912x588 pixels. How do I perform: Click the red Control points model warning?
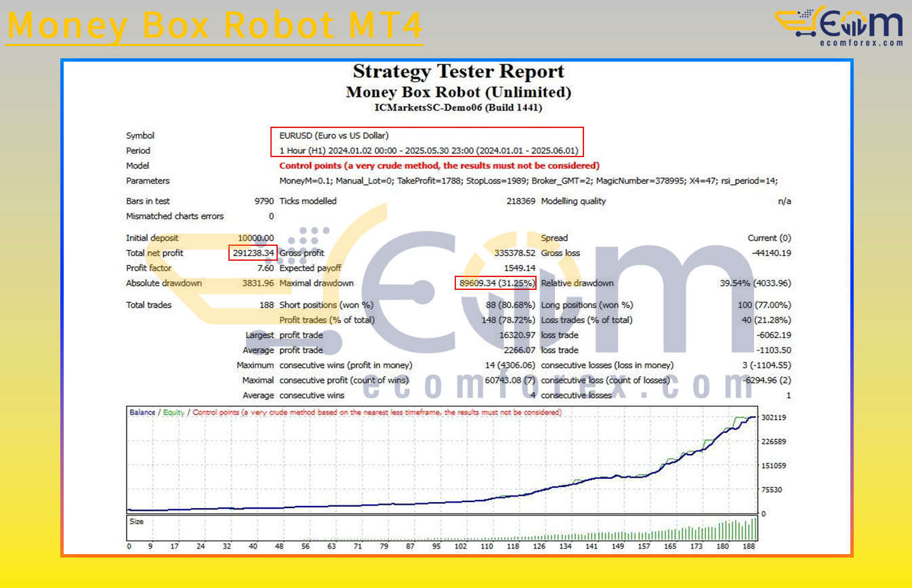point(440,165)
